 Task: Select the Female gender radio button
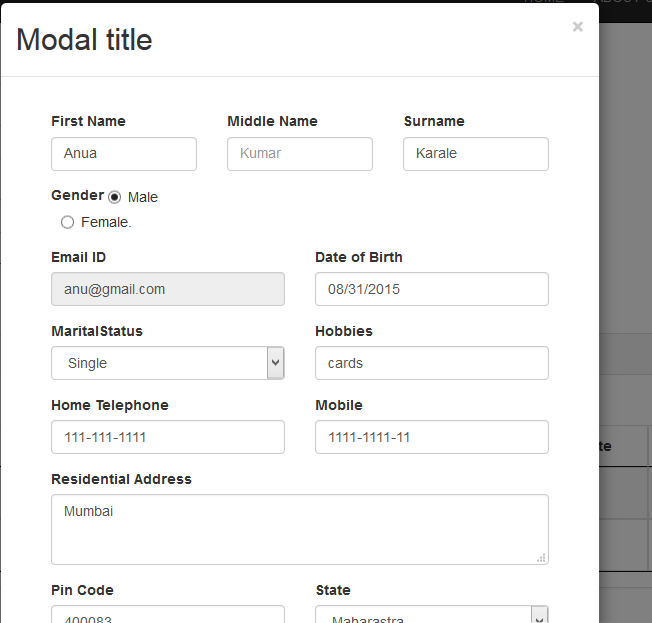(x=67, y=222)
